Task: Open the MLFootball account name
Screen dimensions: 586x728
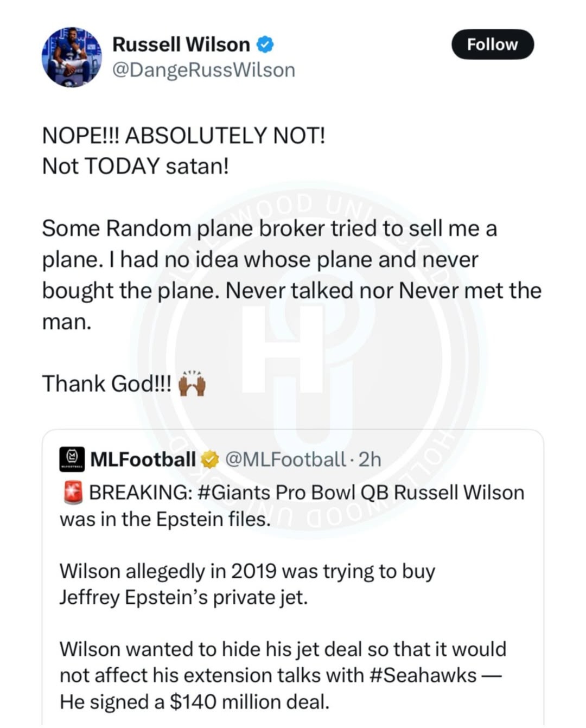Action: coord(143,459)
